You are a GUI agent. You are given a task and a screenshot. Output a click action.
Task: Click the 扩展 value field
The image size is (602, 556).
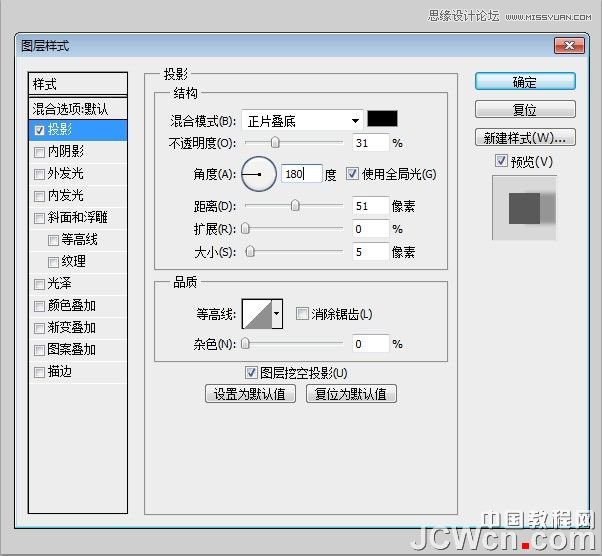point(370,229)
